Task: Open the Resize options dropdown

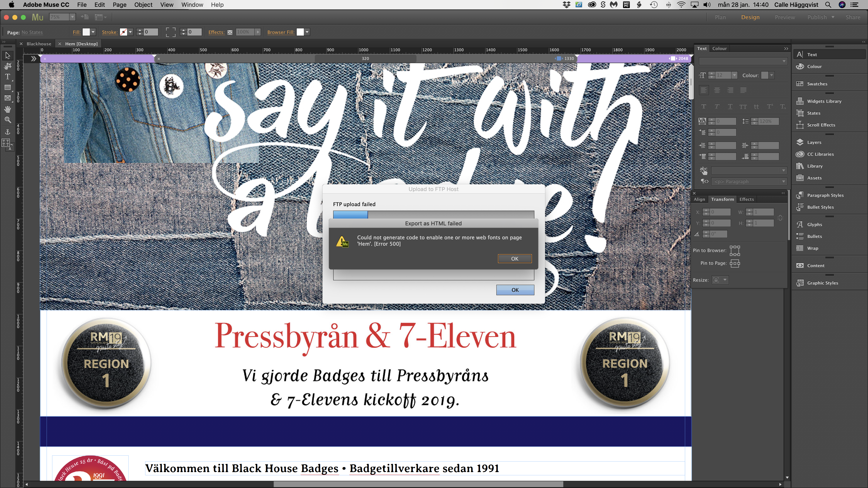Action: [720, 280]
